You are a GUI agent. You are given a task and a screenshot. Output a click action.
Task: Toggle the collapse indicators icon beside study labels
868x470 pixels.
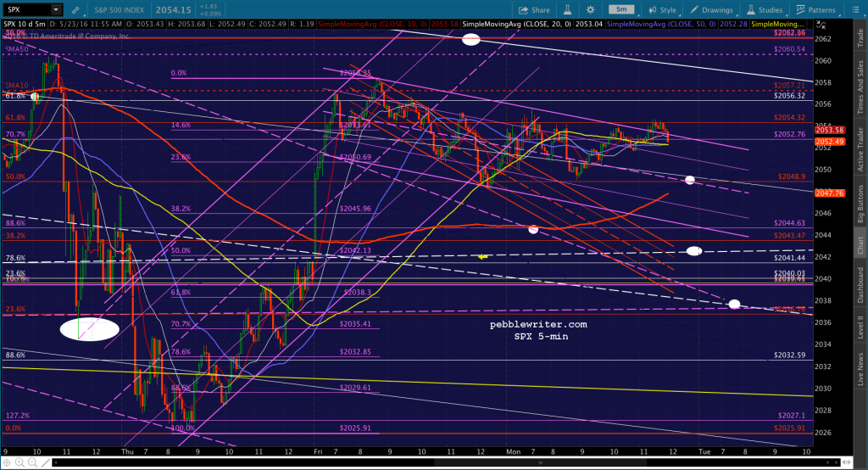pyautogui.click(x=821, y=25)
